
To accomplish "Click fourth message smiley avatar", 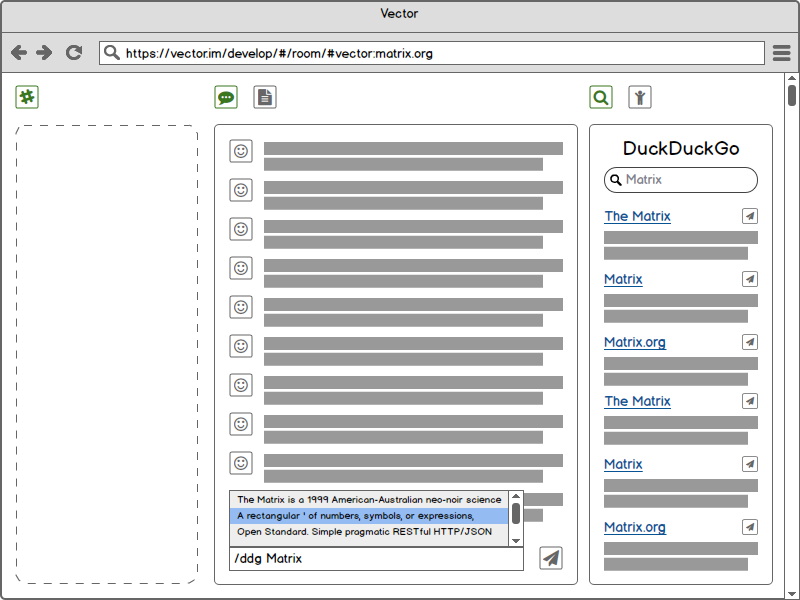I will [x=241, y=268].
